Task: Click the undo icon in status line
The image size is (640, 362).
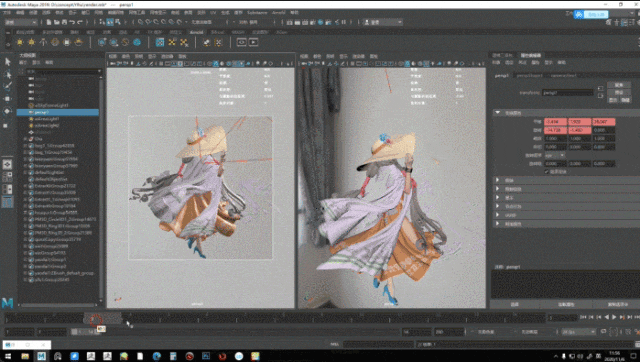Action: [72, 22]
